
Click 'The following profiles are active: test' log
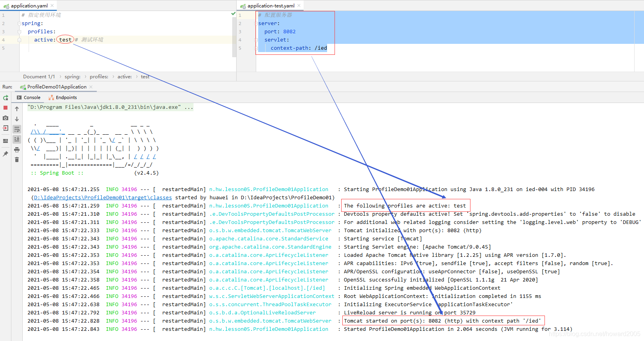point(405,206)
